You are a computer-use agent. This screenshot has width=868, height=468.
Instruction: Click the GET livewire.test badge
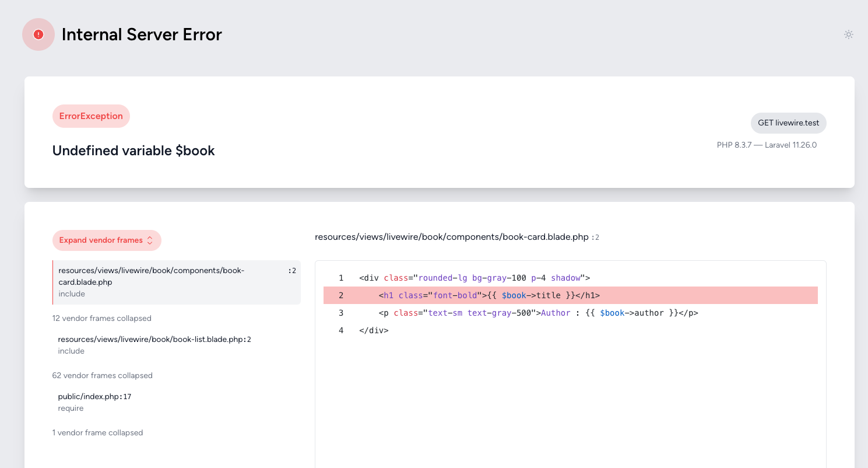click(x=789, y=123)
